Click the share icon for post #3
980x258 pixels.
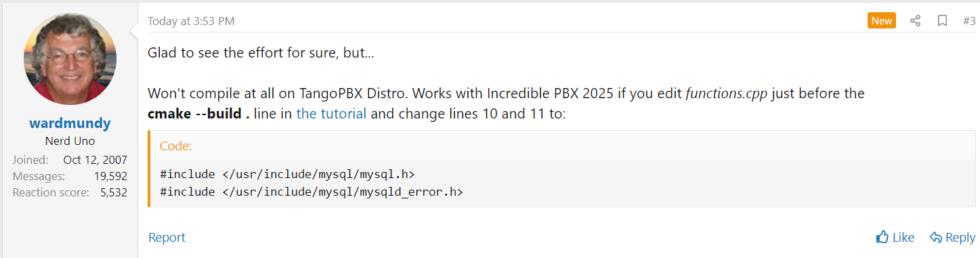tap(915, 21)
